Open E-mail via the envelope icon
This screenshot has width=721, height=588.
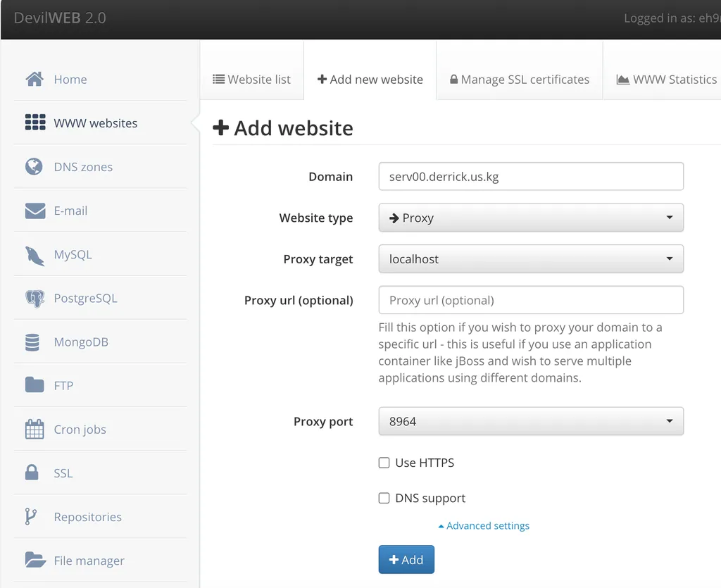pyautogui.click(x=35, y=210)
